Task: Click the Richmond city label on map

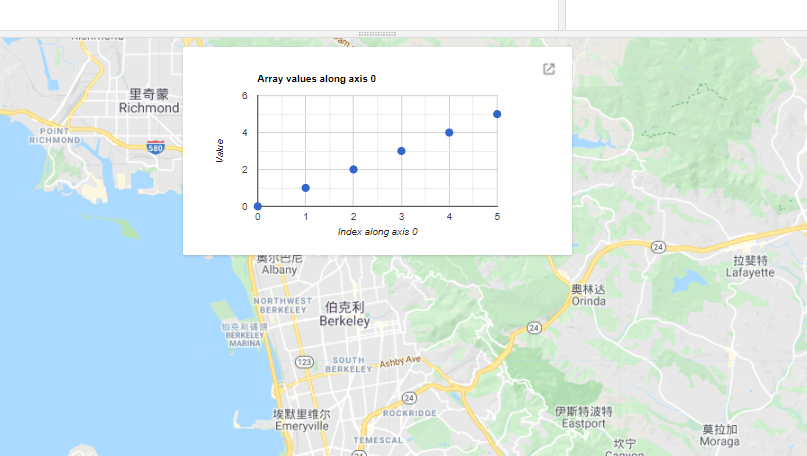Action: [149, 101]
